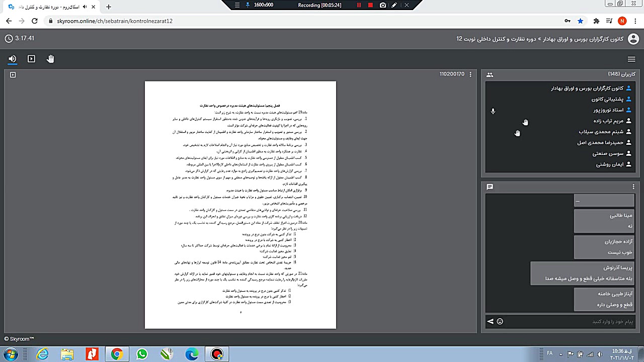Screen dimensions: 644x362
Task: Open the emoji picker in chat
Action: pos(500,321)
